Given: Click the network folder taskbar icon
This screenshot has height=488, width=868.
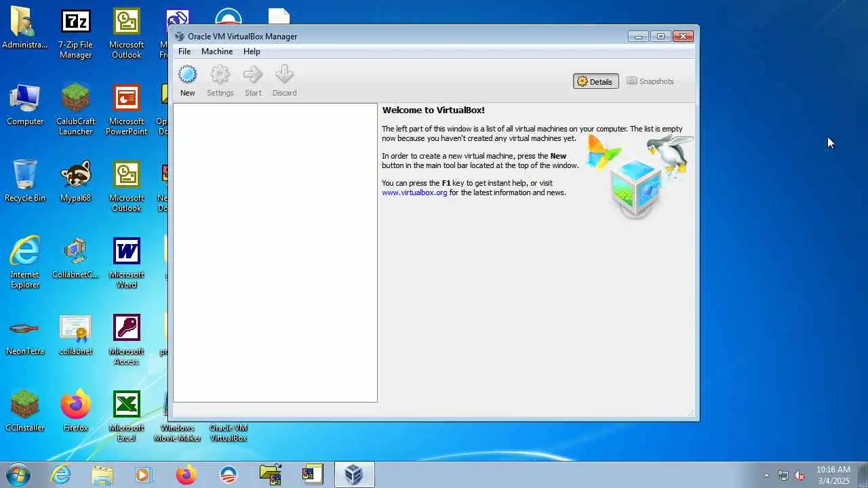Looking at the screenshot, I should coord(271,474).
